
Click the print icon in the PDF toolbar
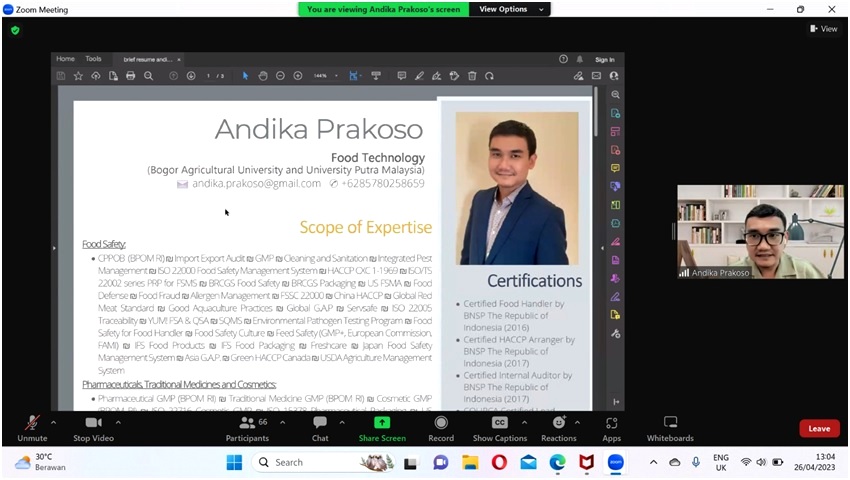tap(131, 76)
